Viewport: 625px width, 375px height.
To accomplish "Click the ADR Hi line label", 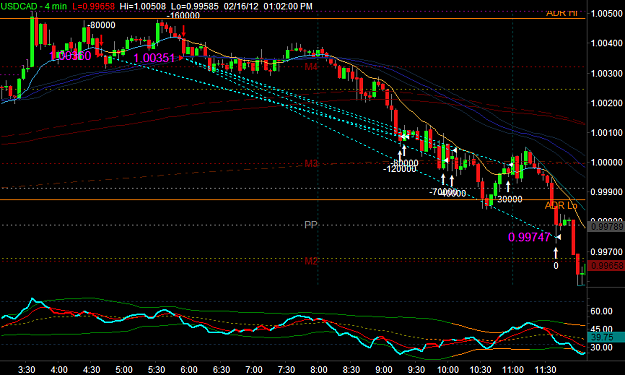I will (x=561, y=13).
